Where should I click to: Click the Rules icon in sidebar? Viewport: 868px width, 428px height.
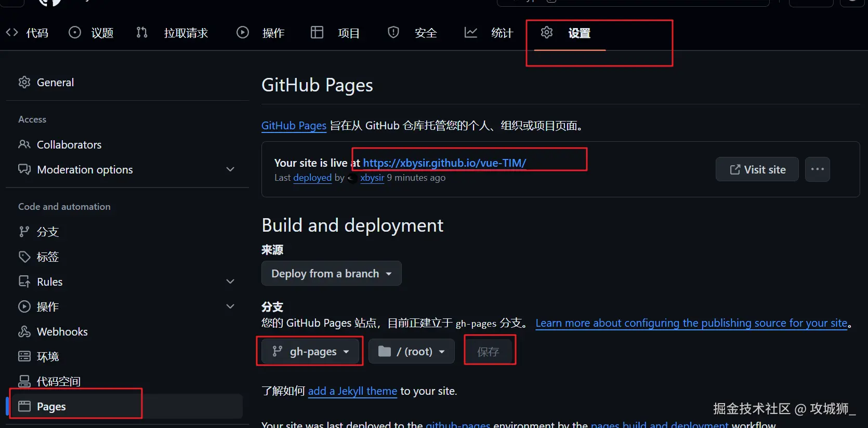tap(24, 282)
